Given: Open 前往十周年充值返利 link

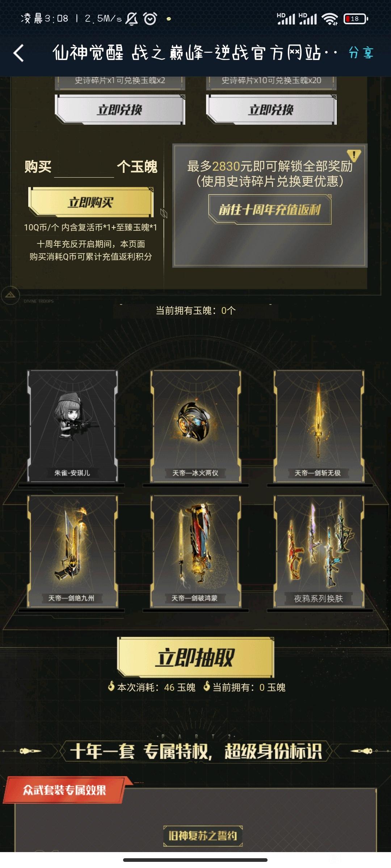Looking at the screenshot, I should 270,209.
